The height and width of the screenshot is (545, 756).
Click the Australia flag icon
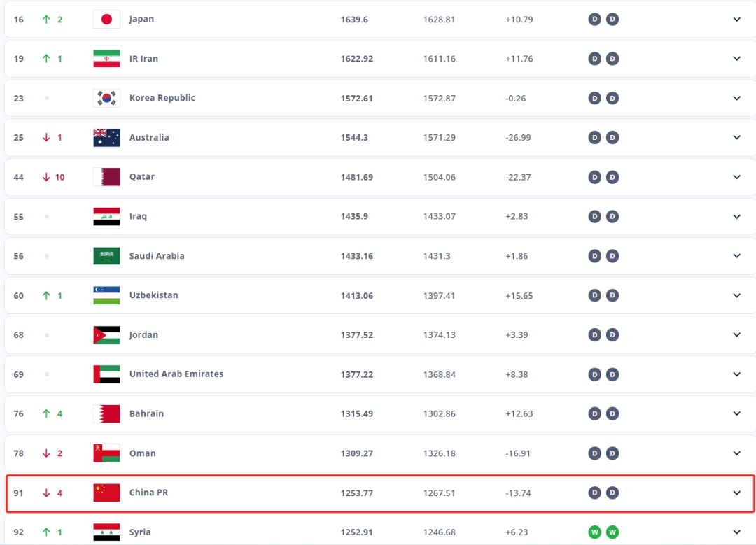click(x=106, y=137)
